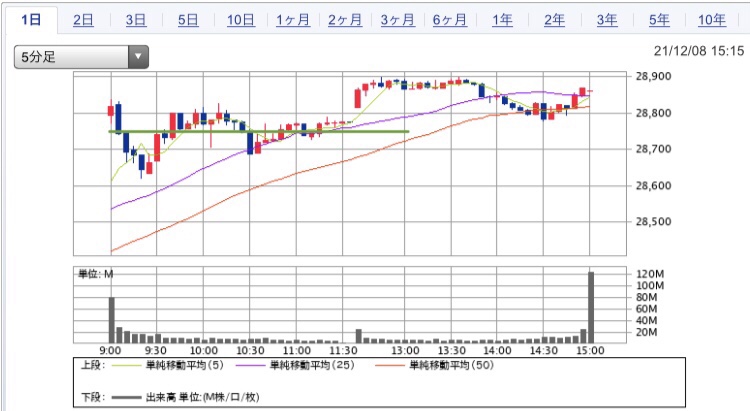This screenshot has height=411, width=750.
Task: Select the 1日 period tab
Action: [x=31, y=20]
